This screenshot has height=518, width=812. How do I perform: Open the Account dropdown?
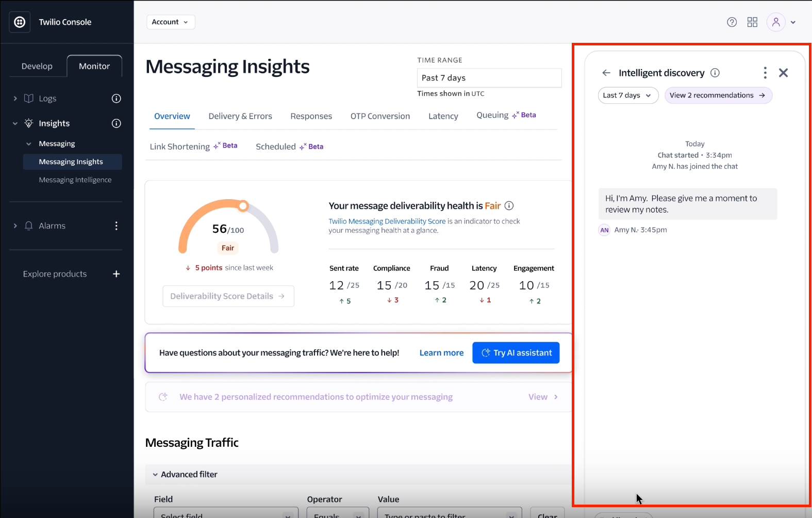(171, 22)
